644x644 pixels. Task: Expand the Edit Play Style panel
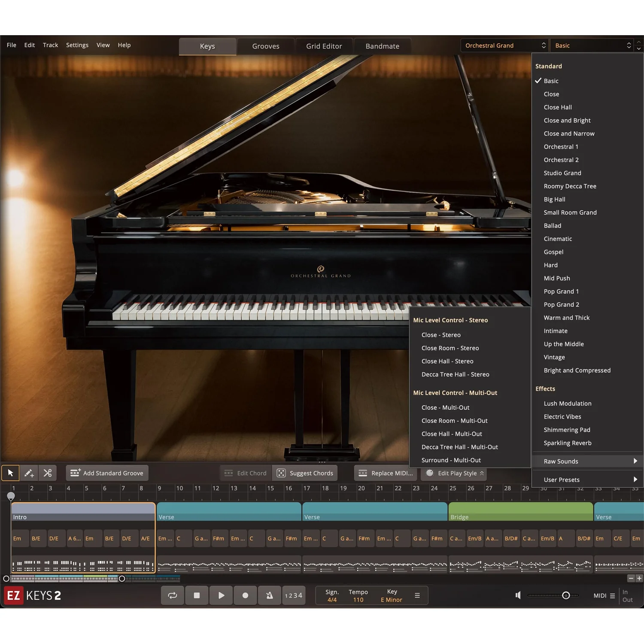tap(454, 473)
